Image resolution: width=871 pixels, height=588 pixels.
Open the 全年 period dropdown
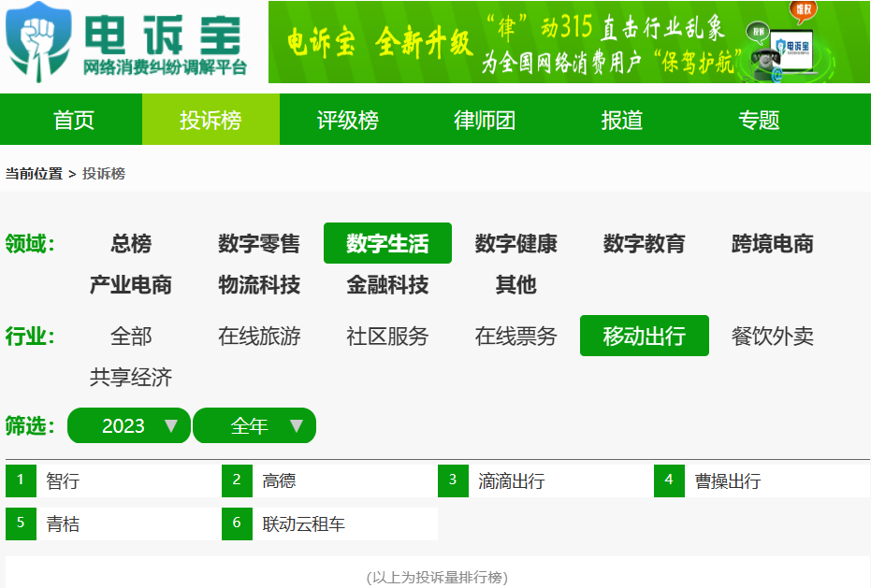coord(254,426)
